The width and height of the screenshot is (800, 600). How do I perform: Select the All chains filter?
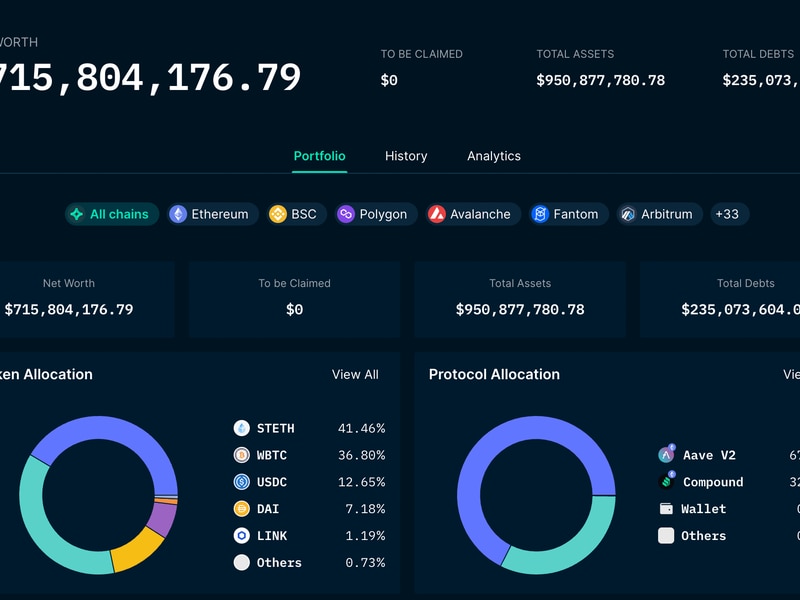pyautogui.click(x=112, y=214)
